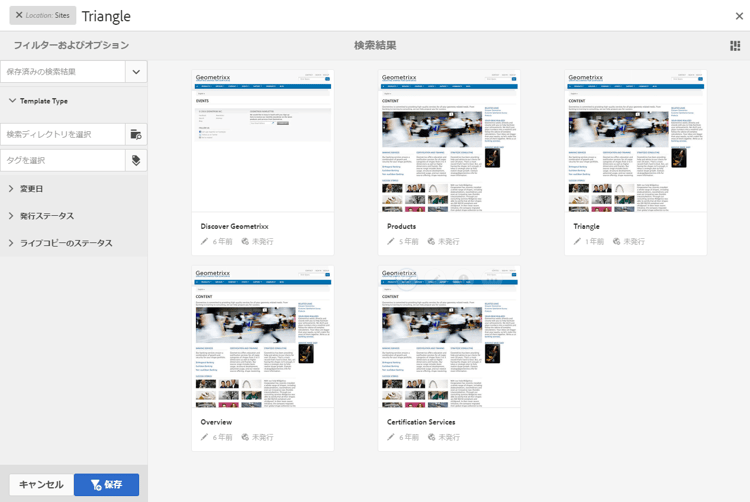Open the Overview card thumbnail
The image size is (750, 502).
point(263,337)
